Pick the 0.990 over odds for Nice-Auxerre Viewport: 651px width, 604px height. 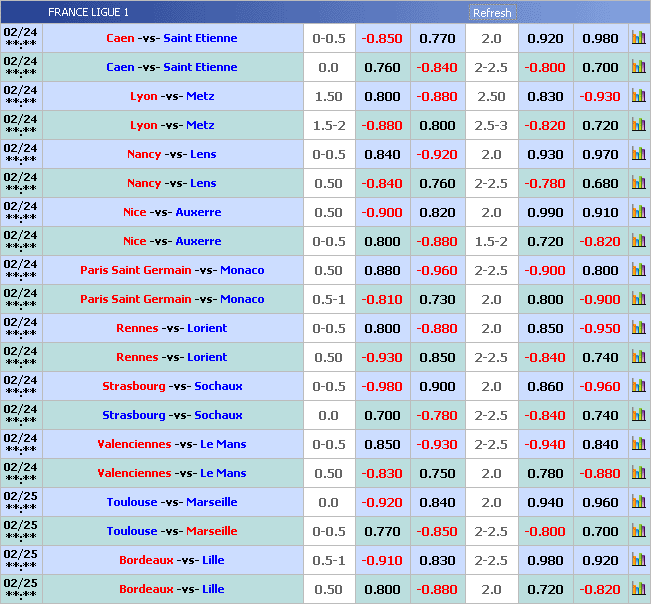click(x=545, y=213)
